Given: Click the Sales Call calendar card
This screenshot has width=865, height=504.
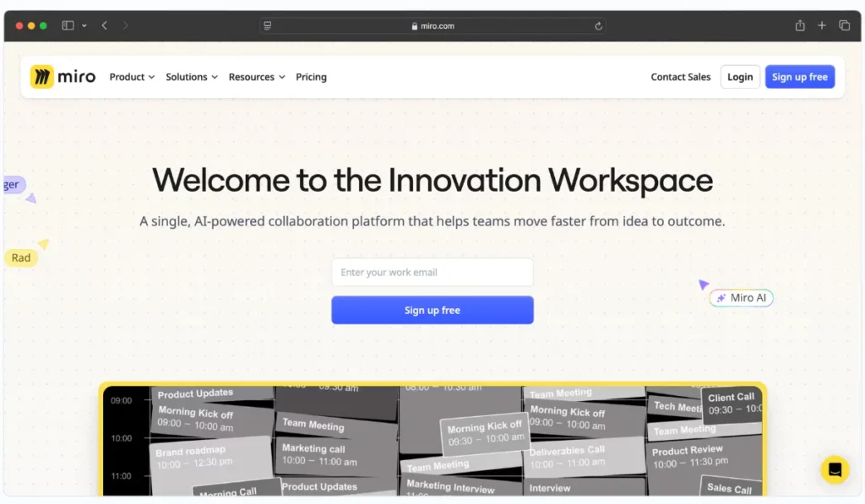Looking at the screenshot, I should click(x=731, y=487).
